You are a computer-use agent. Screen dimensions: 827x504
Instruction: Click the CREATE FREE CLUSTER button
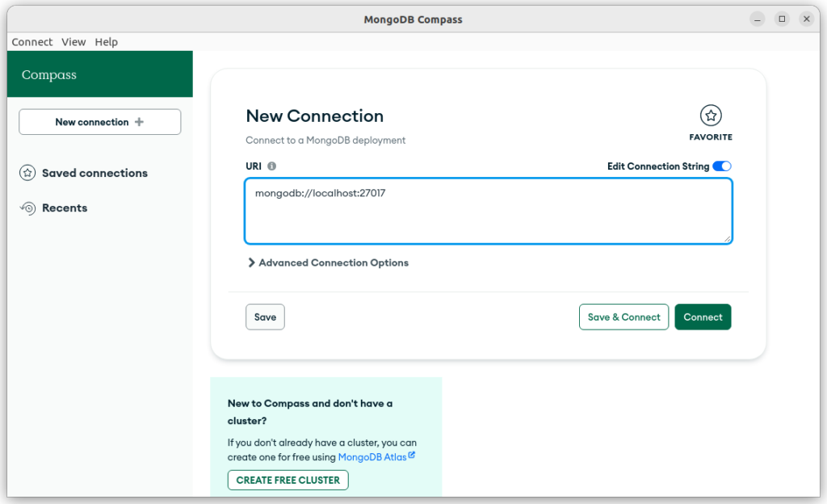coord(288,481)
